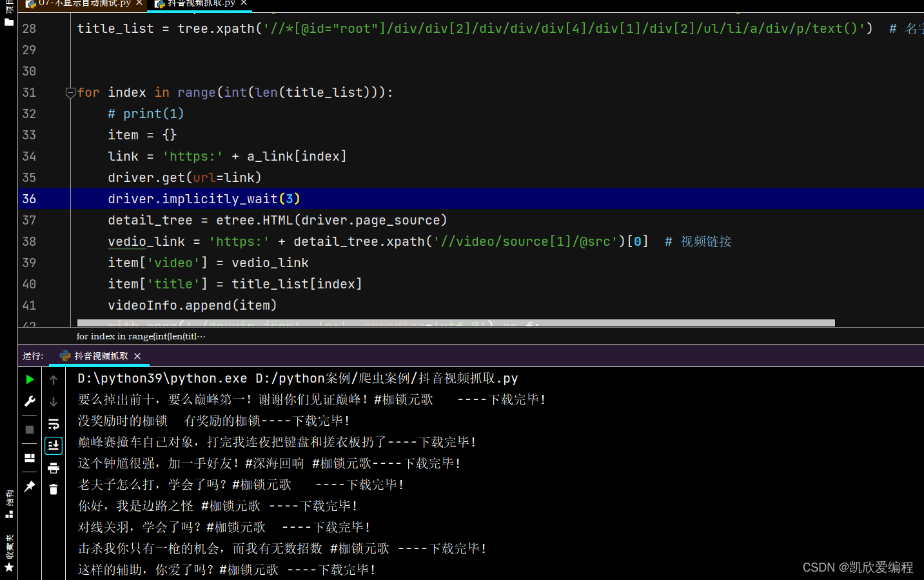Viewport: 924px width, 580px height.
Task: Click console line '对线关羽，学会了吗'
Action: [x=224, y=527]
